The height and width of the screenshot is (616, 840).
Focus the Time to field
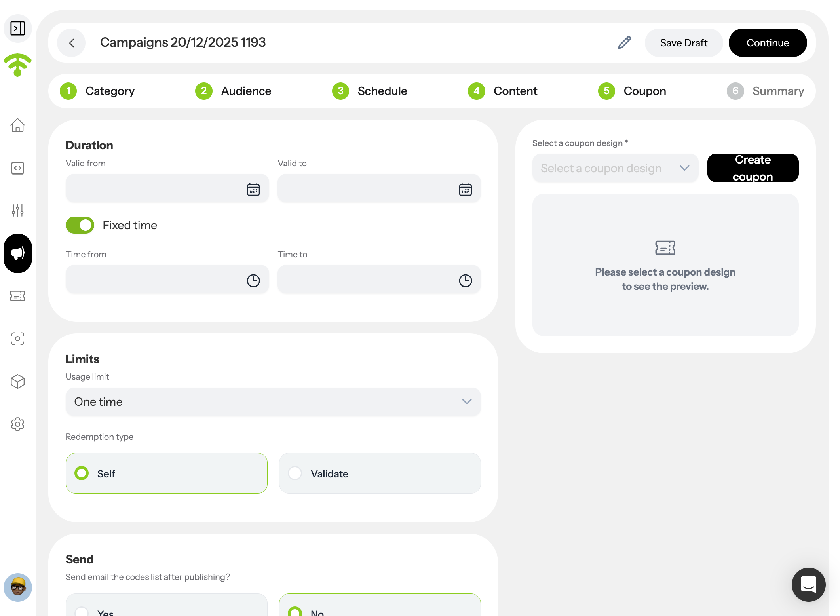379,279
